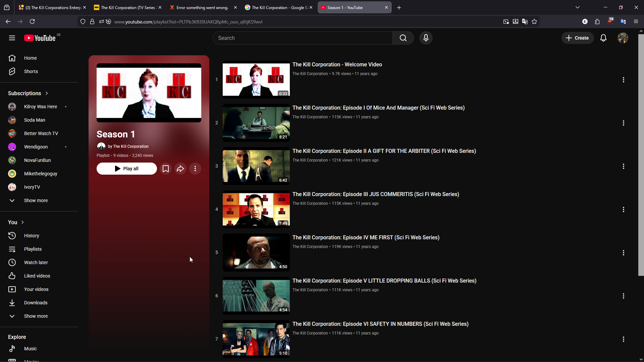Open the Firefox tracking protection shield
Screen dimensions: 644x362
[x=83, y=21]
